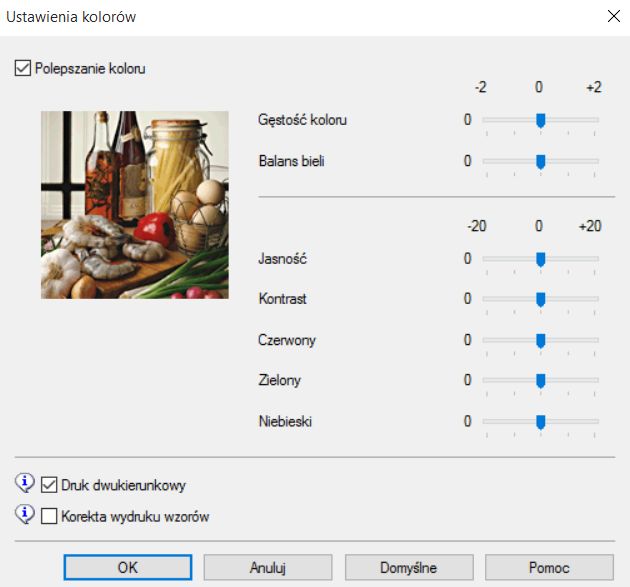Confirm settings with the OK button
Screen dimensions: 630x587
pyautogui.click(x=128, y=567)
